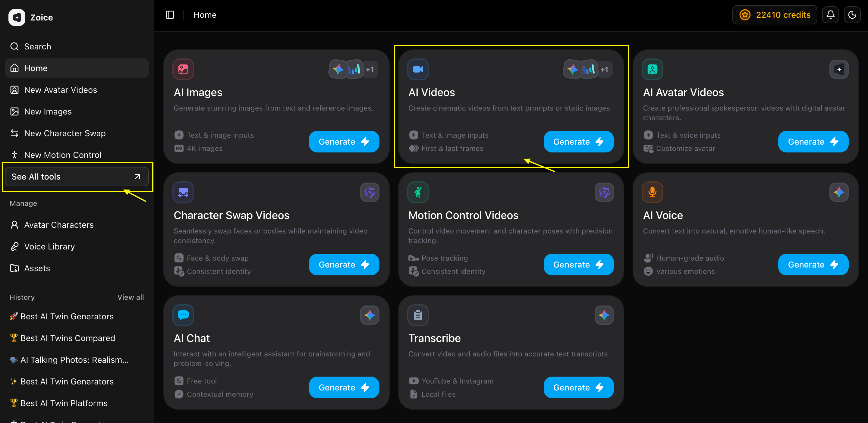Click the AI Voice microphone icon
Image resolution: width=868 pixels, height=423 pixels.
point(652,192)
